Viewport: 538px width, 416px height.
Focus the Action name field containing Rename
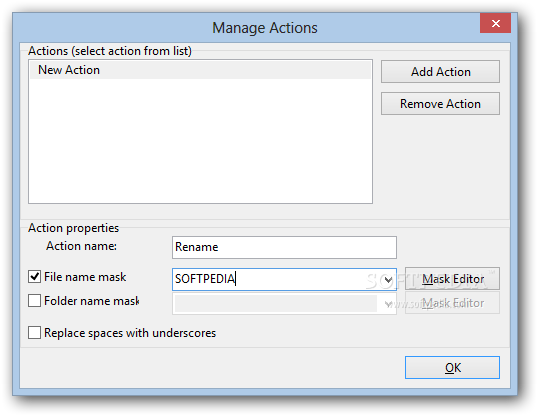click(x=284, y=247)
